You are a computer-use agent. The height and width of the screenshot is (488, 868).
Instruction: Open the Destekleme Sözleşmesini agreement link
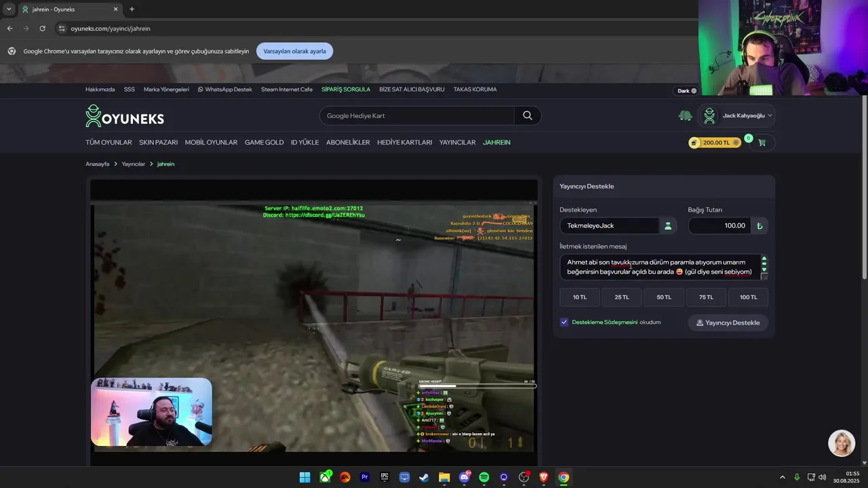605,323
